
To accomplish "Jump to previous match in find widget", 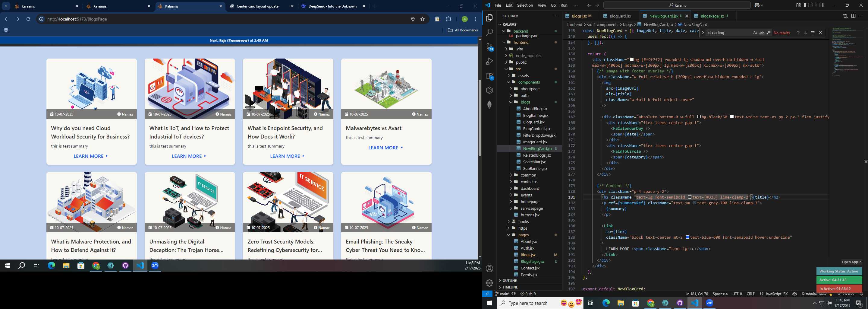I will [798, 33].
